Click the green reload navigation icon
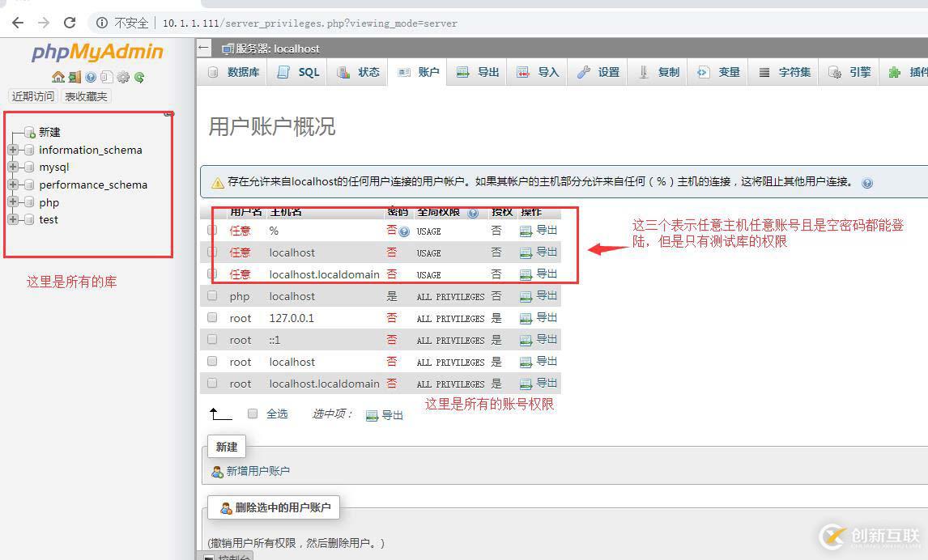The image size is (928, 560). 139,77
